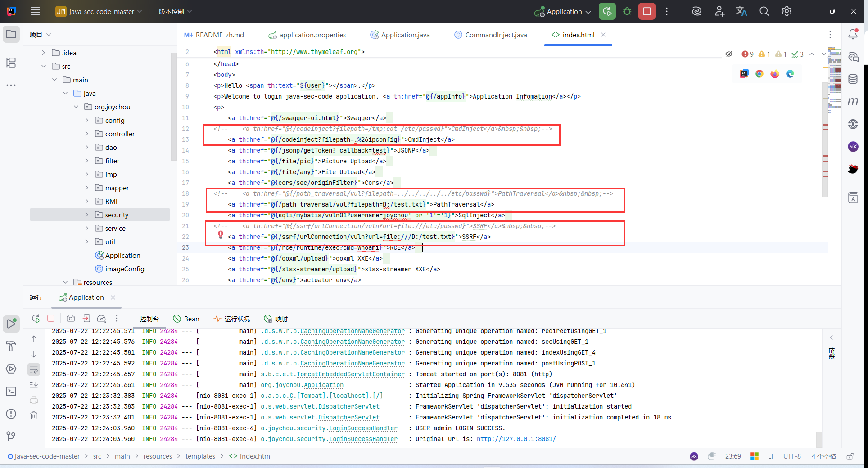Open the main hamburger menu
Viewport: 868px width, 468px height.
click(x=35, y=11)
